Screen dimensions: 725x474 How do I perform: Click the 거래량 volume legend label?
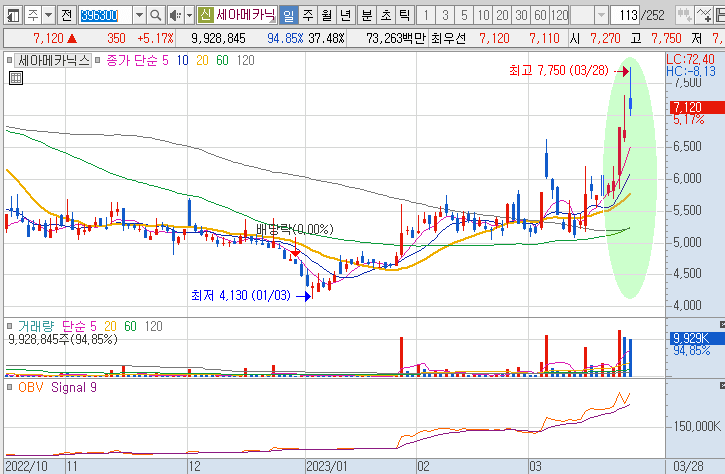coord(36,326)
